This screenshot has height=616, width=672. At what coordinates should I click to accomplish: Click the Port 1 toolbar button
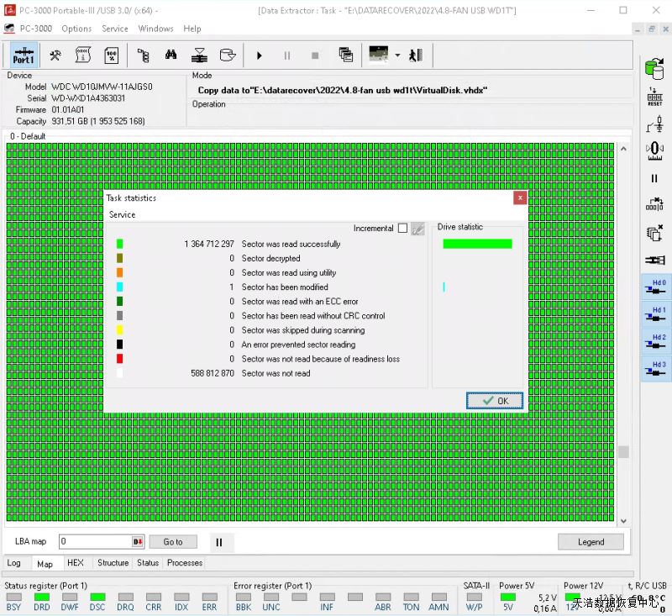pyautogui.click(x=24, y=55)
